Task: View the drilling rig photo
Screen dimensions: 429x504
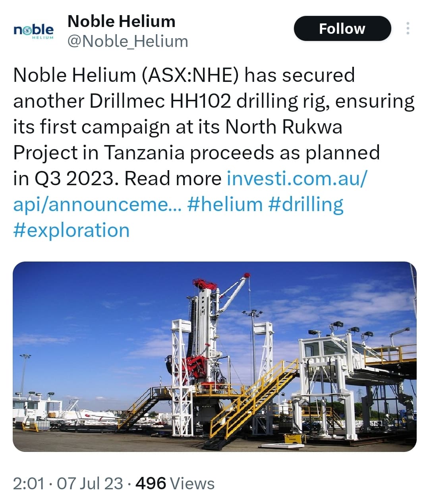Action: point(214,357)
